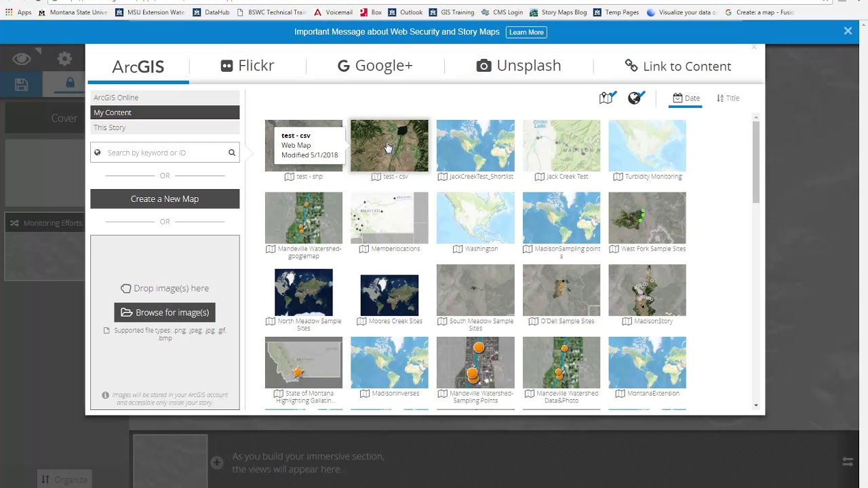Open the Flickr tab
The height and width of the screenshot is (488, 868).
tap(248, 66)
